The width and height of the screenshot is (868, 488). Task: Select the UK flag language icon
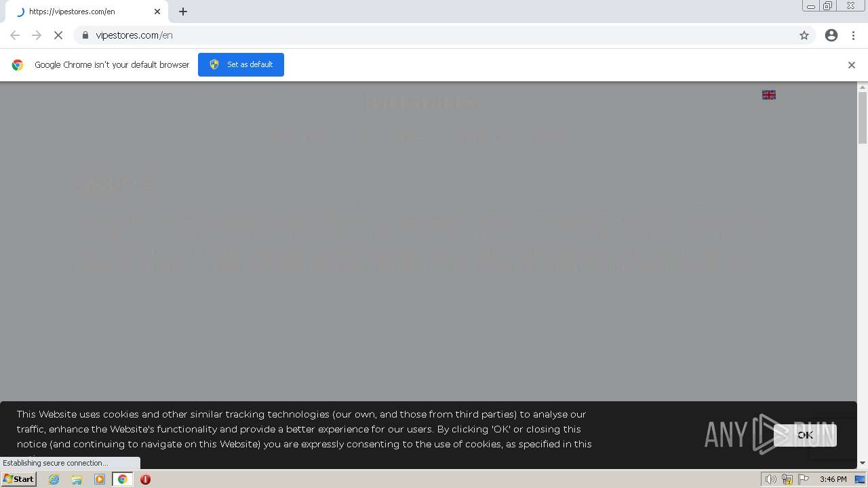(x=769, y=95)
